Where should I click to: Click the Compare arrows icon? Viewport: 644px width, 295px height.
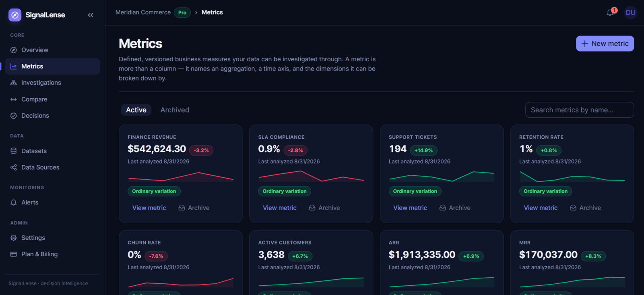(14, 99)
